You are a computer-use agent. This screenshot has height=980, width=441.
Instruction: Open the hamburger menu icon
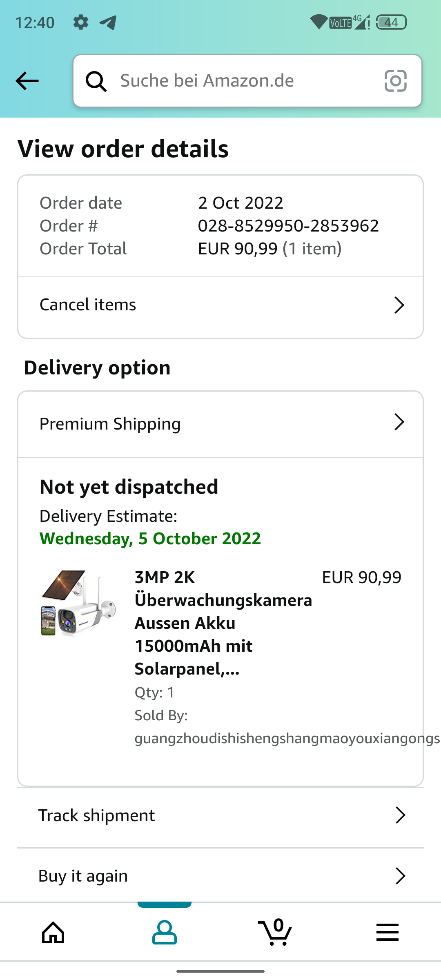point(387,933)
